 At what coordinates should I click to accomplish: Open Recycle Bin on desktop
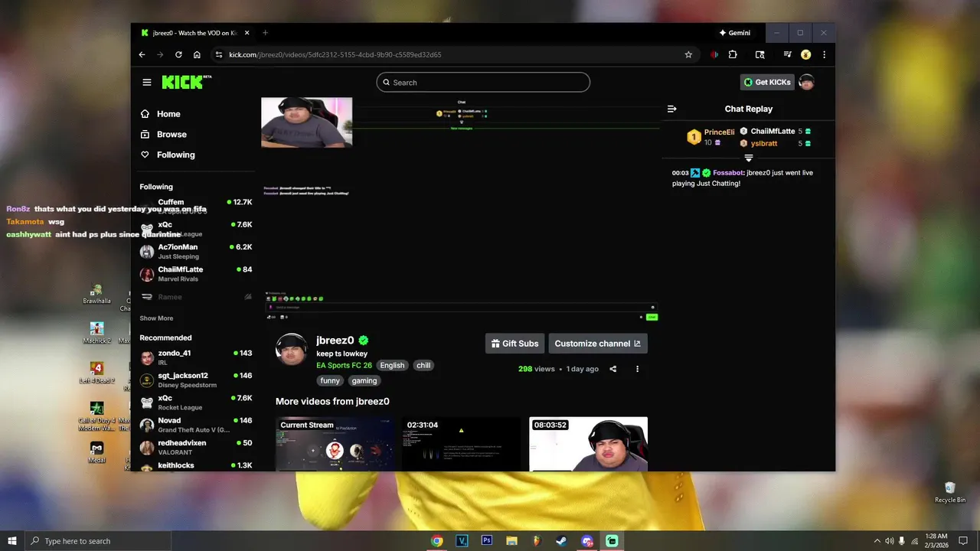[x=950, y=492]
